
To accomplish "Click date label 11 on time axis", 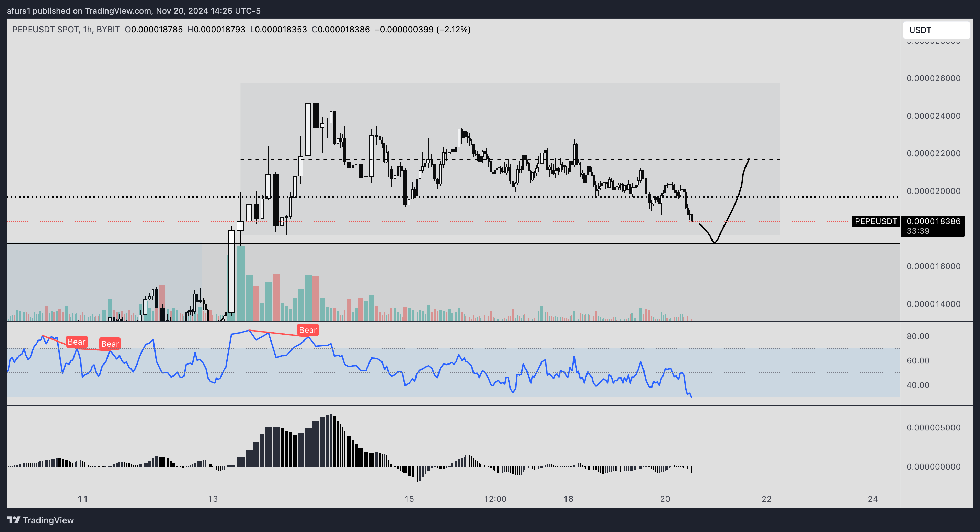I will 82,499.
